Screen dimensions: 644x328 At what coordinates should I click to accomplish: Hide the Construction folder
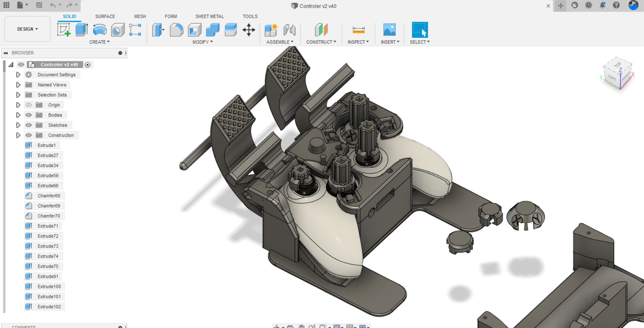tap(29, 135)
